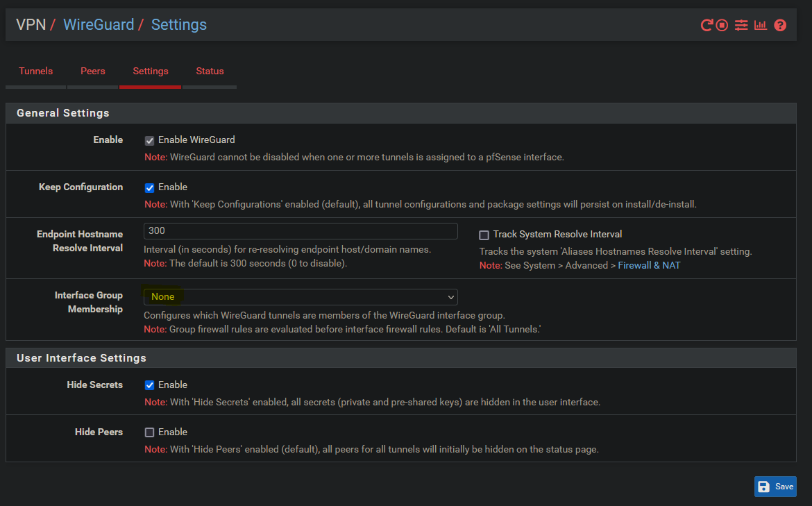Click the "Keep Configuration" row label
Viewport: 812px width, 506px height.
[81, 187]
